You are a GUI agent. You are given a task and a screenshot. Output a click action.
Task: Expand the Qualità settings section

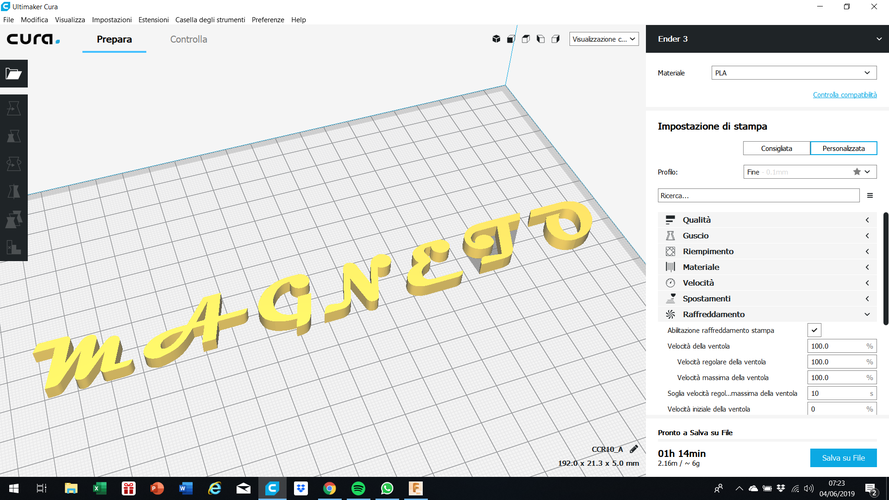coord(767,220)
